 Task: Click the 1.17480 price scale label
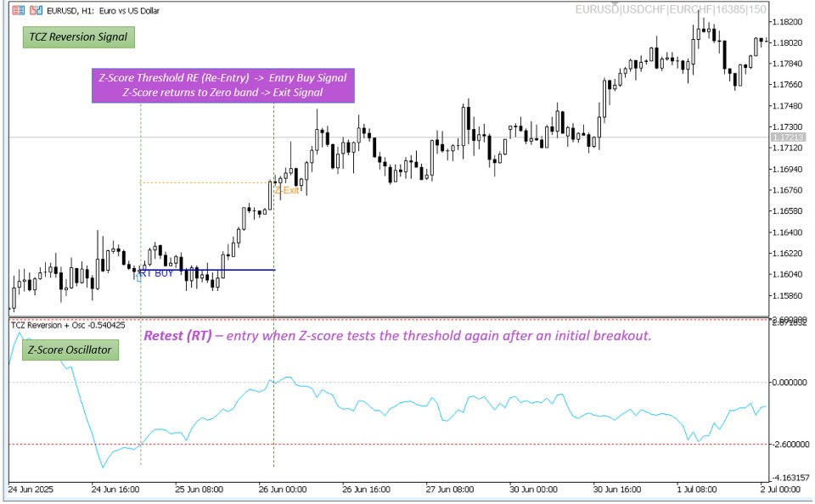point(788,105)
